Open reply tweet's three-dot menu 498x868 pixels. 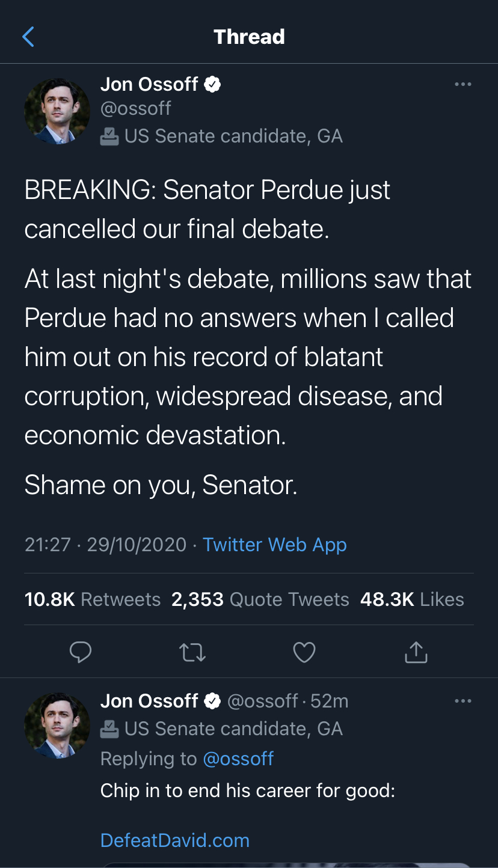pyautogui.click(x=463, y=701)
